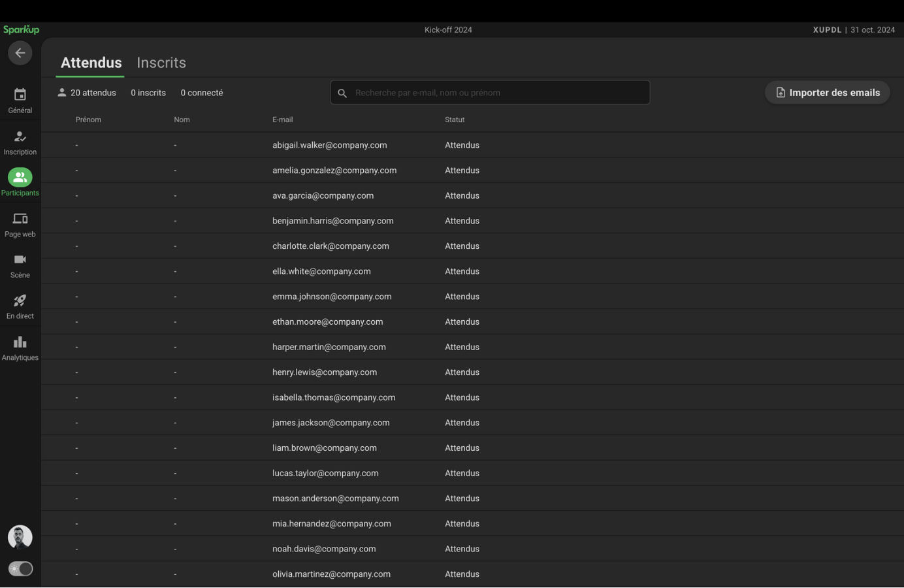Select the olivia.martinez@company.com row
This screenshot has height=588, width=904.
tap(331, 574)
